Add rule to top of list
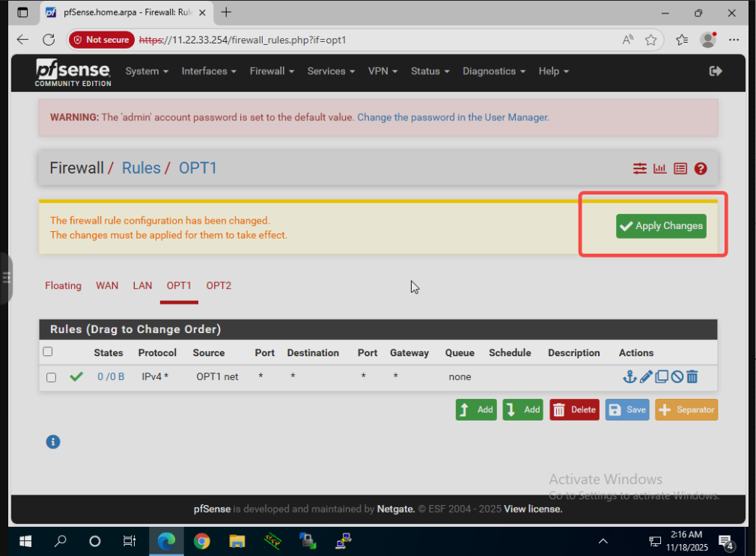The height and width of the screenshot is (556, 756). pos(476,409)
